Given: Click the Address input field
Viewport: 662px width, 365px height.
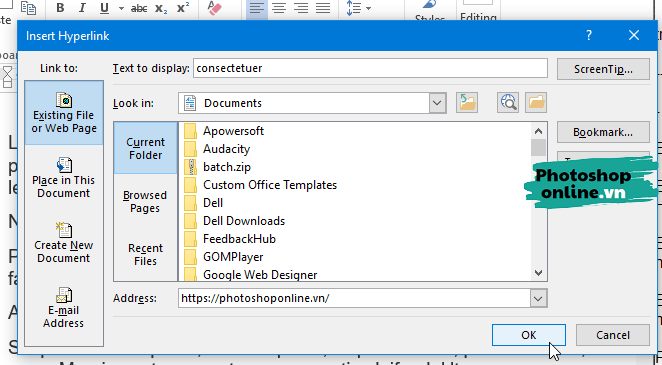Looking at the screenshot, I should 354,298.
